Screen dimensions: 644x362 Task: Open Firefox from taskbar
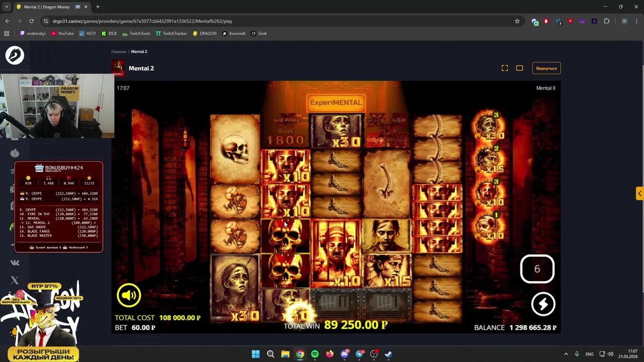click(330, 354)
